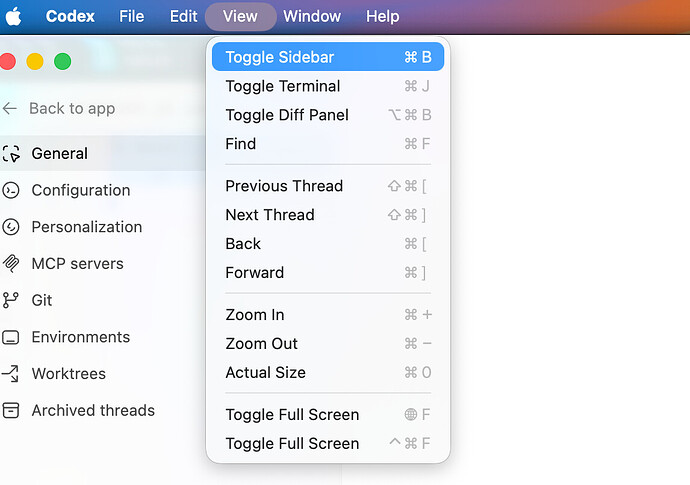Open the Apple menu
This screenshot has height=485, width=690.
[13, 17]
